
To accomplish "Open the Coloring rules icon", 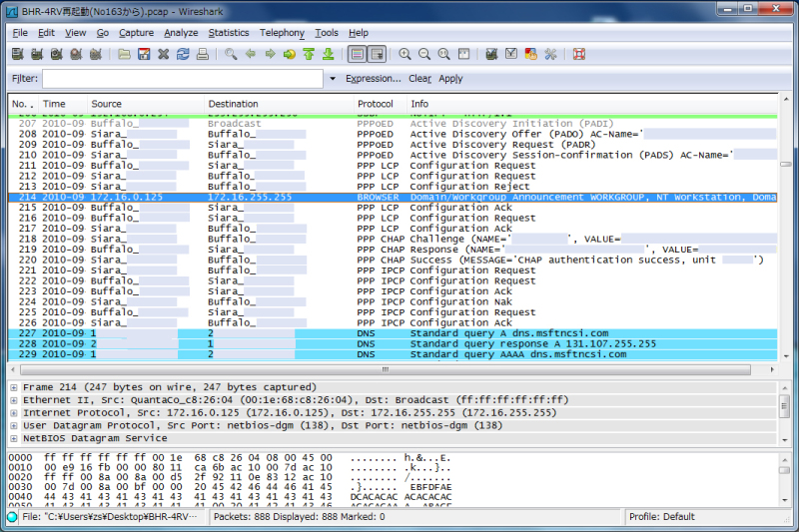I will click(x=530, y=54).
